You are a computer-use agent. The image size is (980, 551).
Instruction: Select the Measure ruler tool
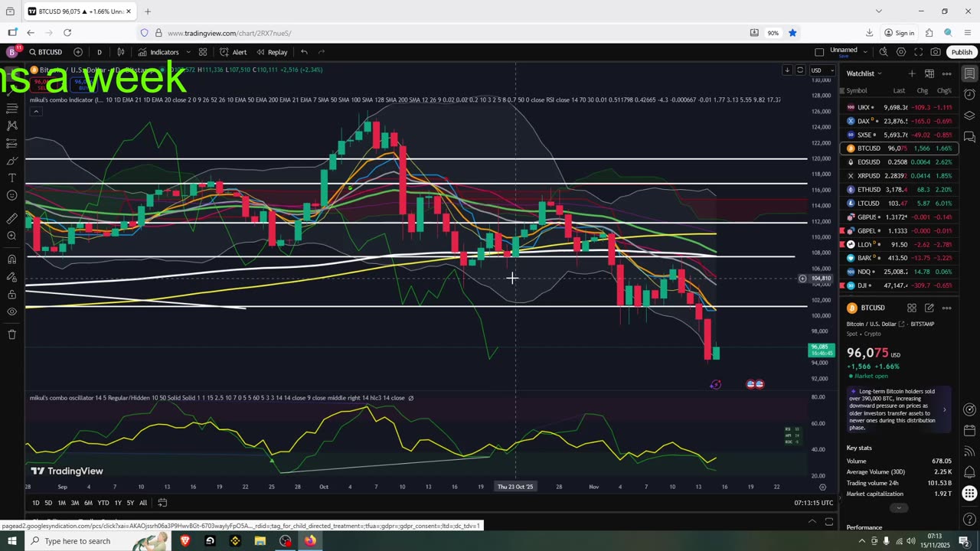pyautogui.click(x=11, y=218)
